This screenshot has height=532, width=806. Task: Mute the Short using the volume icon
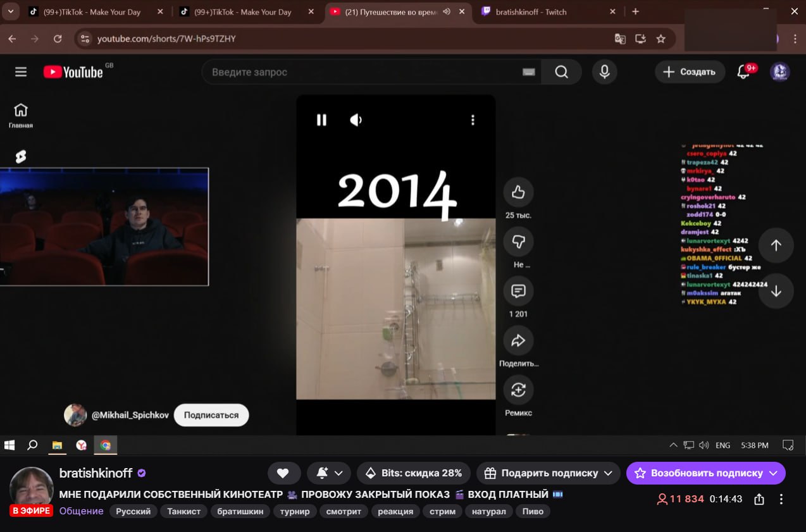point(356,120)
